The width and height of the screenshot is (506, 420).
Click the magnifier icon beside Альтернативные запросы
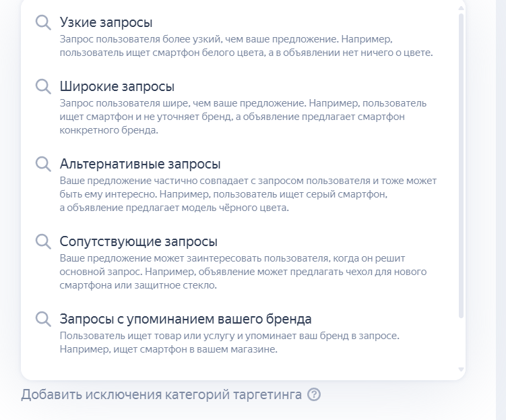tap(43, 164)
